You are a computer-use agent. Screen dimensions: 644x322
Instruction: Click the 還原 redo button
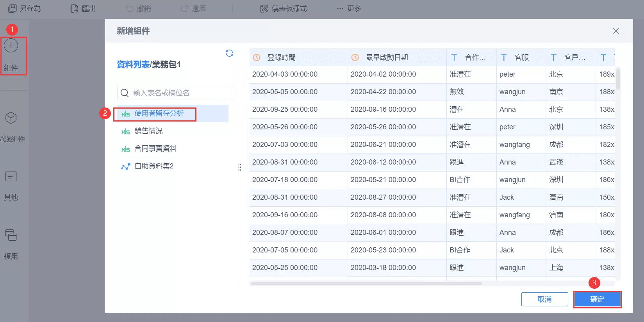[x=193, y=8]
